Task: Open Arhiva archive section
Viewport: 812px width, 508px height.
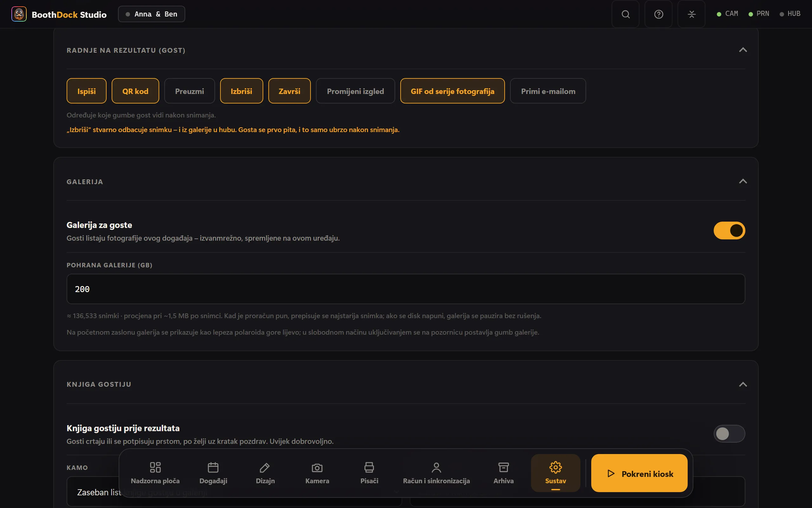Action: coord(503,473)
